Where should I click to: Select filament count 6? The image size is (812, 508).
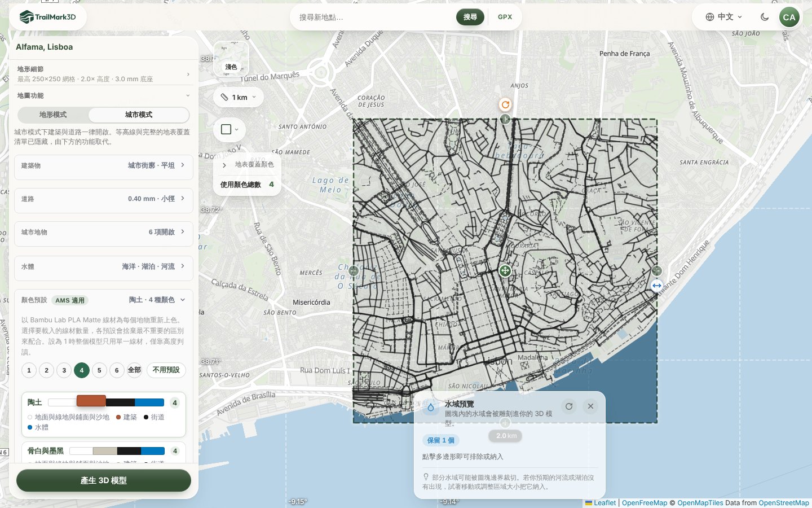(x=117, y=370)
